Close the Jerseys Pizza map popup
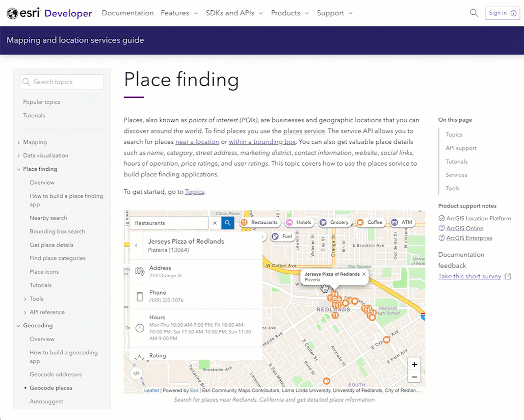The width and height of the screenshot is (524, 420). [364, 274]
